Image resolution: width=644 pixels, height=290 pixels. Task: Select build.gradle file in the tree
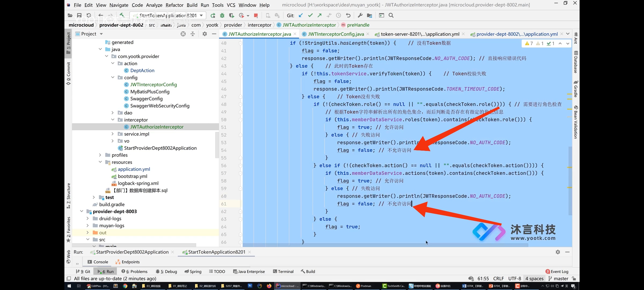(x=112, y=204)
